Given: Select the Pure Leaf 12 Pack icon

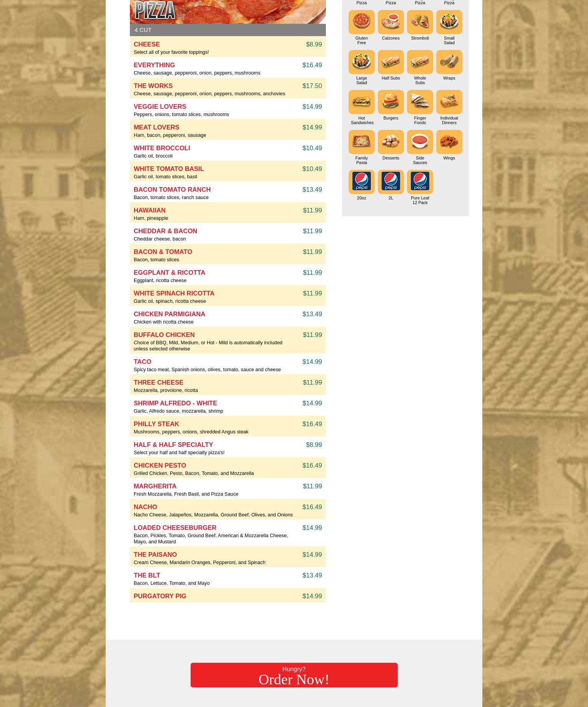Looking at the screenshot, I should click(x=420, y=182).
